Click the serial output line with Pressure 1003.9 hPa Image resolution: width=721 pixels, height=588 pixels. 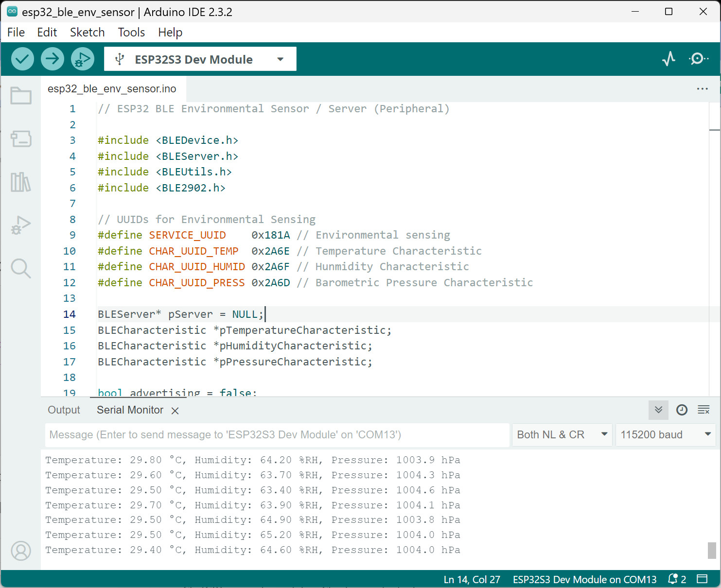253,460
